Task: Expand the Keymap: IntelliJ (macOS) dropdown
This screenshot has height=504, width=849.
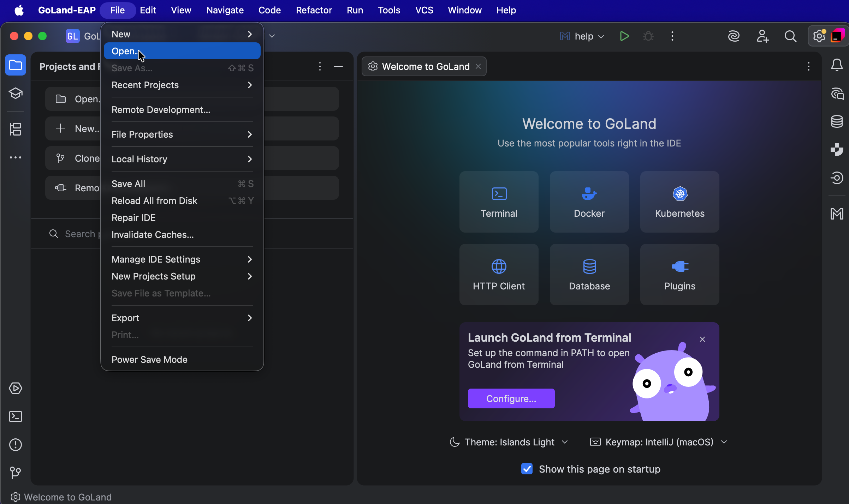Action: click(724, 442)
